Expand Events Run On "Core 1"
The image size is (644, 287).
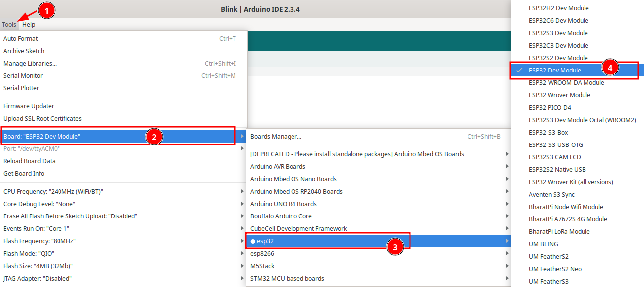pyautogui.click(x=123, y=228)
